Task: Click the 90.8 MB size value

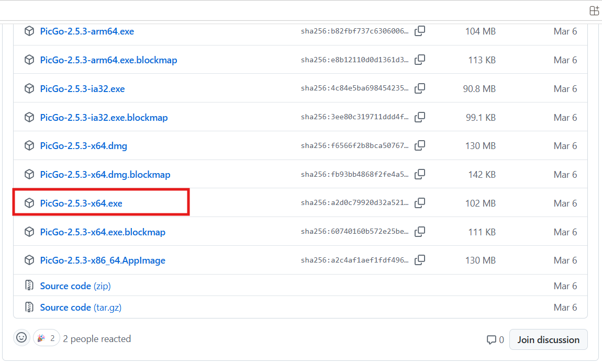Action: click(x=479, y=89)
